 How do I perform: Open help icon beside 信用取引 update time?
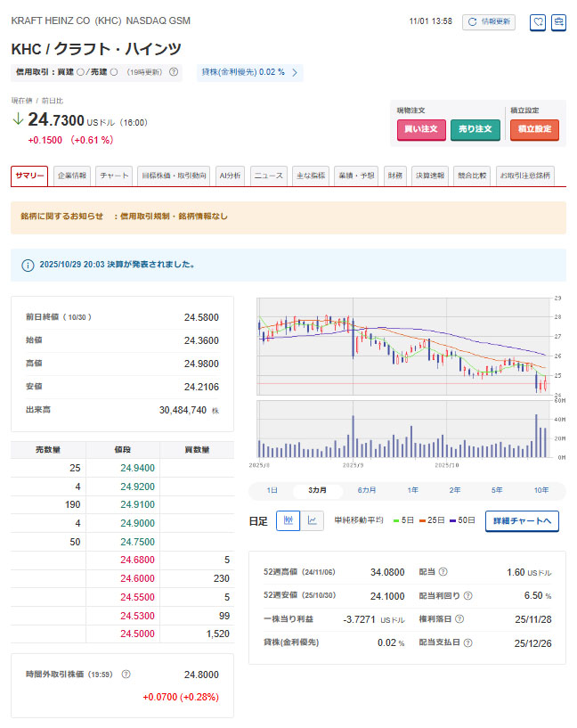click(174, 72)
